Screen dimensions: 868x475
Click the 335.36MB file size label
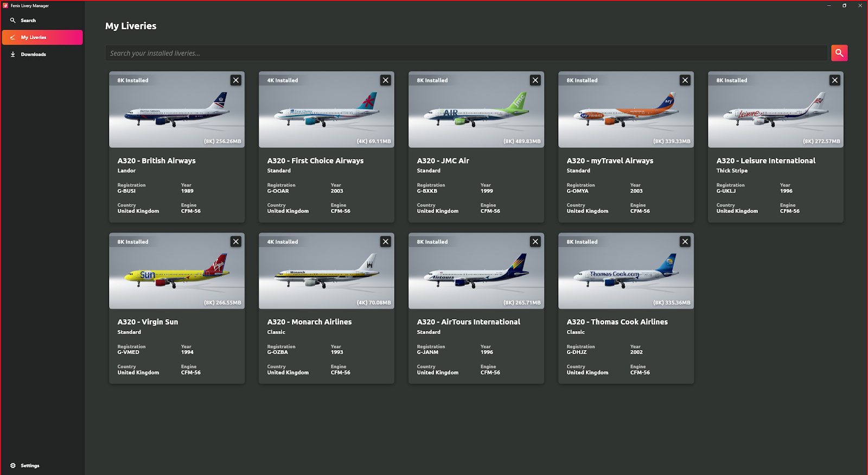pos(672,303)
